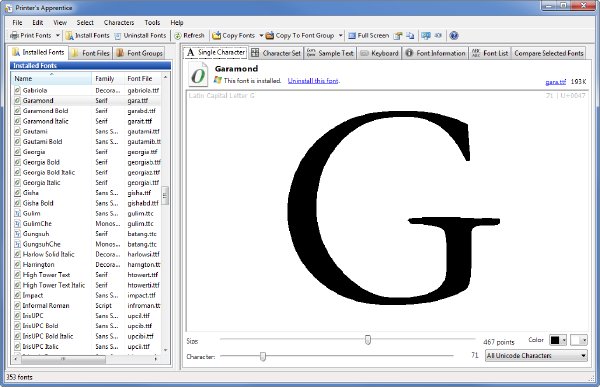Click the gara.ttf file link

(x=556, y=82)
